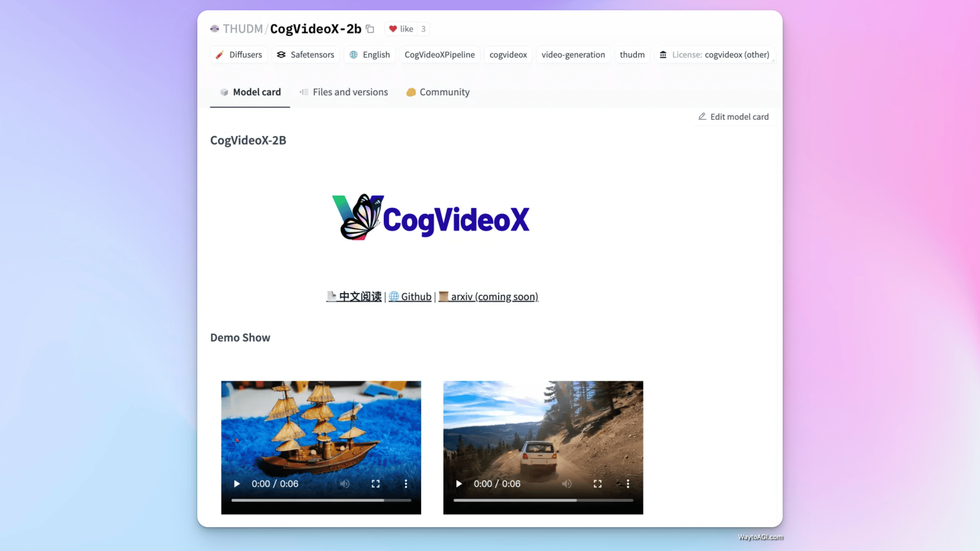Image resolution: width=980 pixels, height=551 pixels.
Task: Click the Demo Show heading
Action: (240, 338)
